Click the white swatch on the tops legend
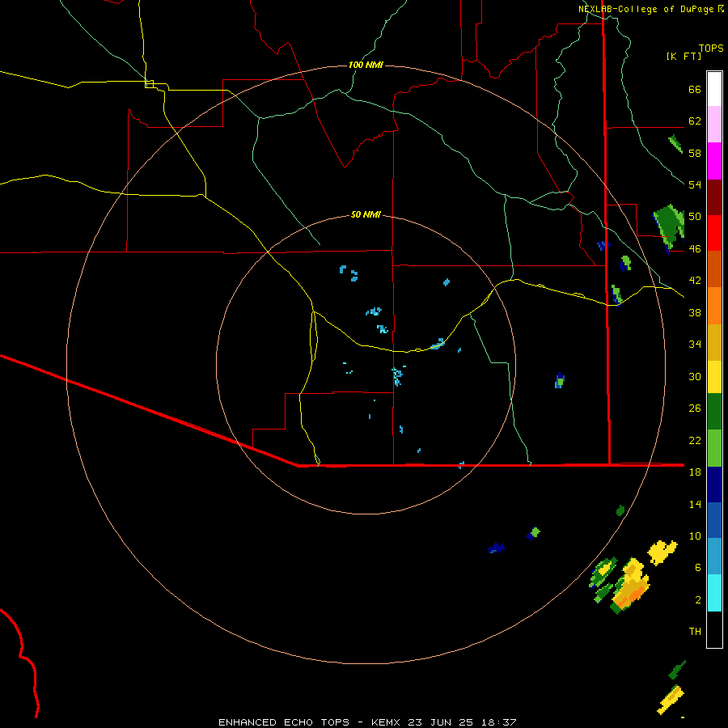Image resolution: width=728 pixels, height=728 pixels. (714, 89)
